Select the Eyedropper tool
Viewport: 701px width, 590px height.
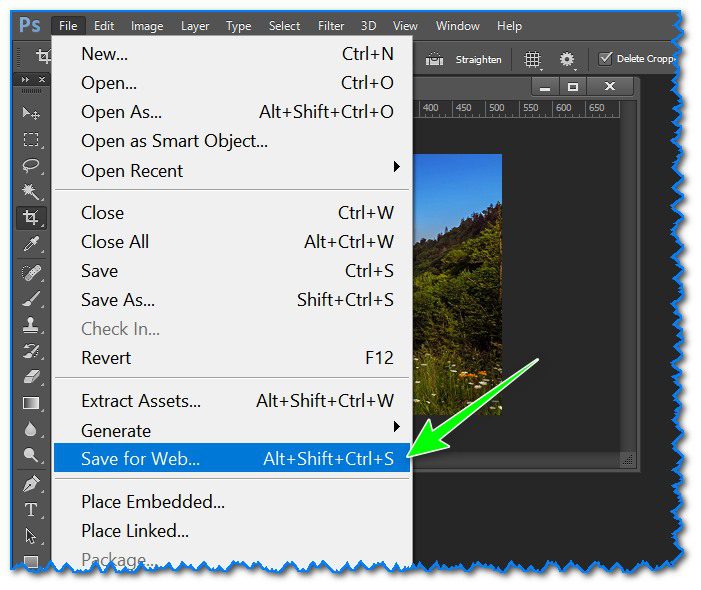pos(31,245)
